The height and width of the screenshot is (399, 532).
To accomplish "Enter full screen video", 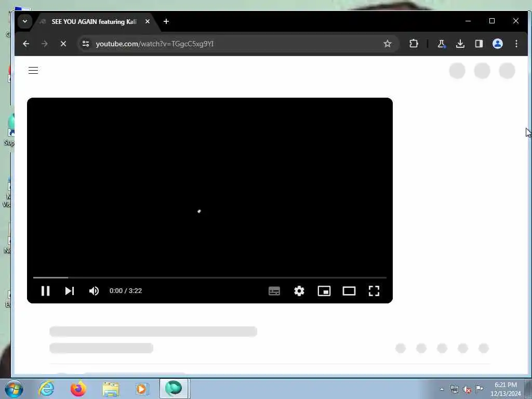I will pos(374,291).
